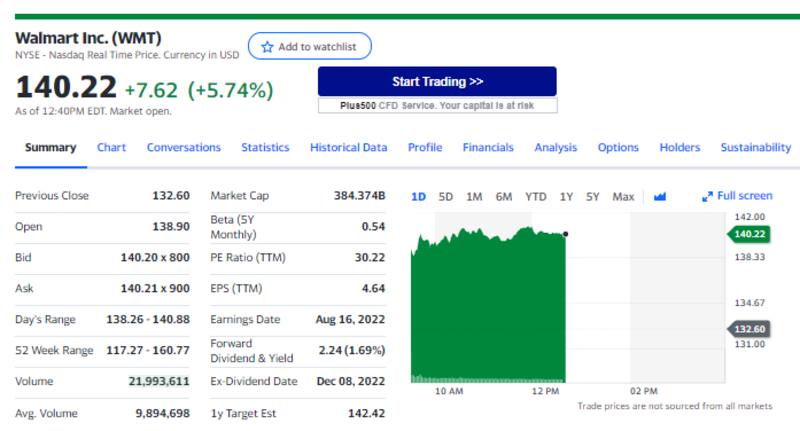Click the Plus500 CFD Service ad text
800x431 pixels.
437,105
